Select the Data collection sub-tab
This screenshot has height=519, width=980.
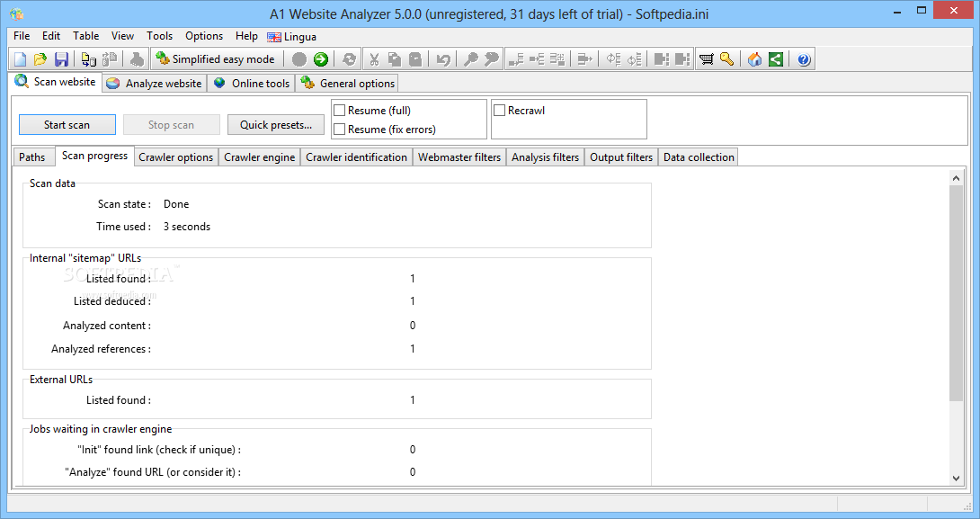[699, 157]
